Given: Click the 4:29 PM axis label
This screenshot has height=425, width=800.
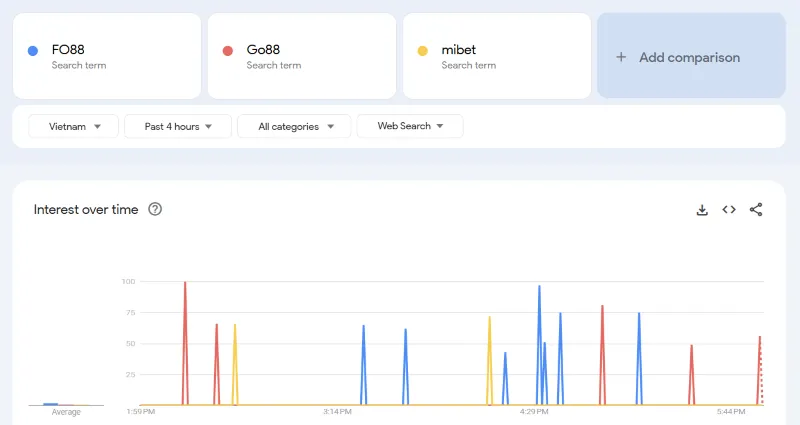Looking at the screenshot, I should [x=534, y=412].
